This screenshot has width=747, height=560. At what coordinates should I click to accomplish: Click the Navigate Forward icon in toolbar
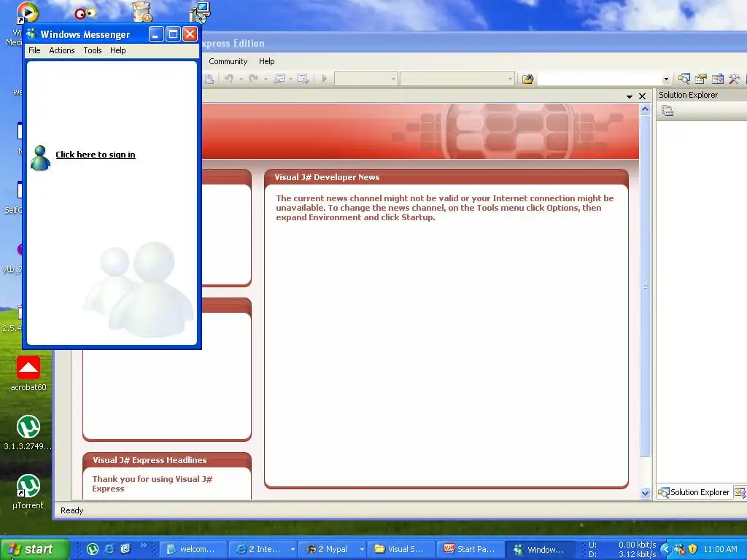tap(303, 79)
